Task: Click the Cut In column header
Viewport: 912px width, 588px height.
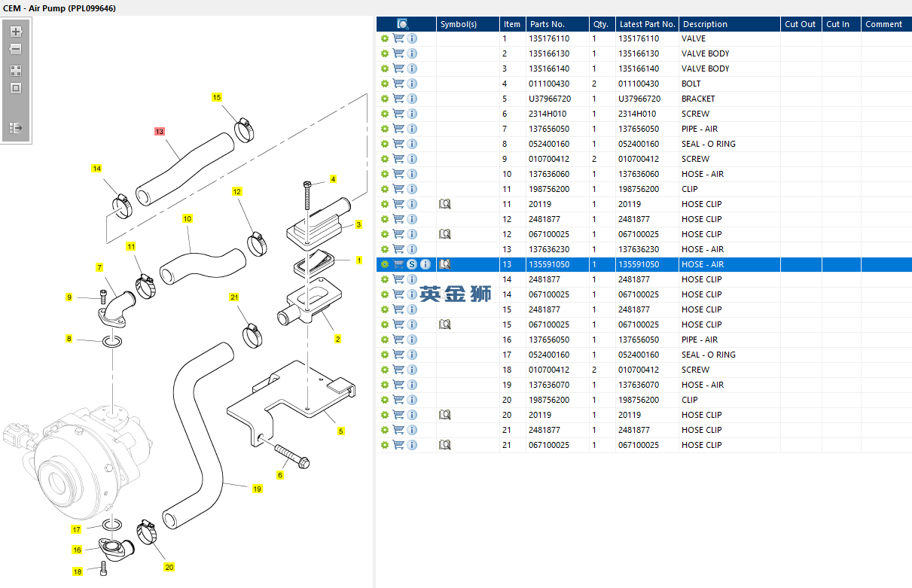Action: pos(841,24)
